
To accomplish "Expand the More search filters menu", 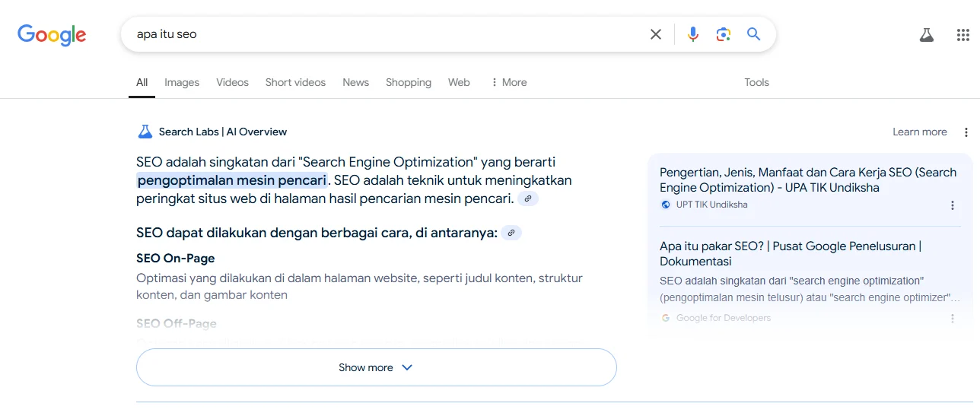I will [x=508, y=82].
